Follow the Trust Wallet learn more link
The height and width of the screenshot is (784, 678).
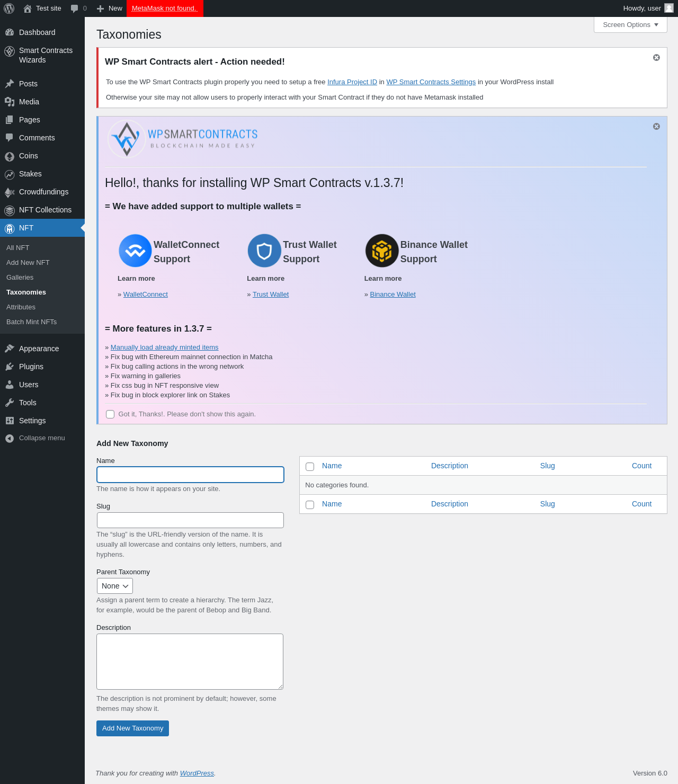pos(271,295)
